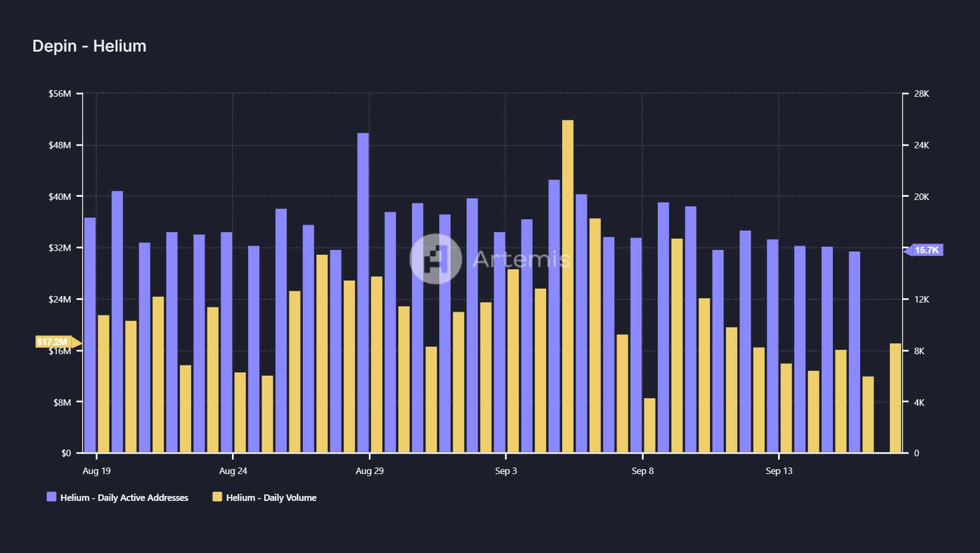Click the "$40M" volume axis label
This screenshot has height=553, width=980.
[x=60, y=197]
